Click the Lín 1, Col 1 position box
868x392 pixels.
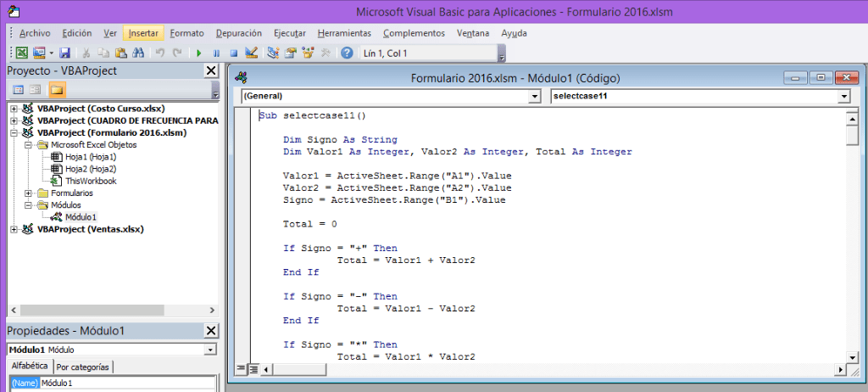(x=427, y=53)
